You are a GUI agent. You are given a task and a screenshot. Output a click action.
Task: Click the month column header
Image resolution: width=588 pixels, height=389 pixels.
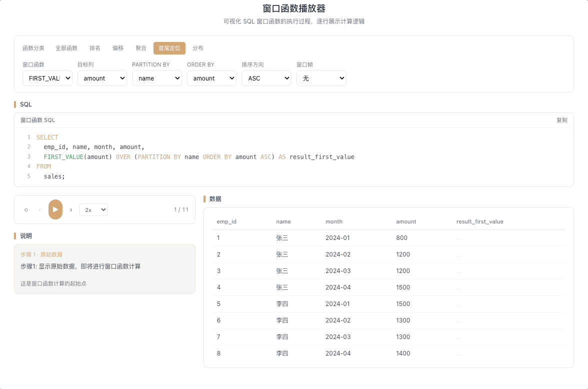(x=334, y=221)
